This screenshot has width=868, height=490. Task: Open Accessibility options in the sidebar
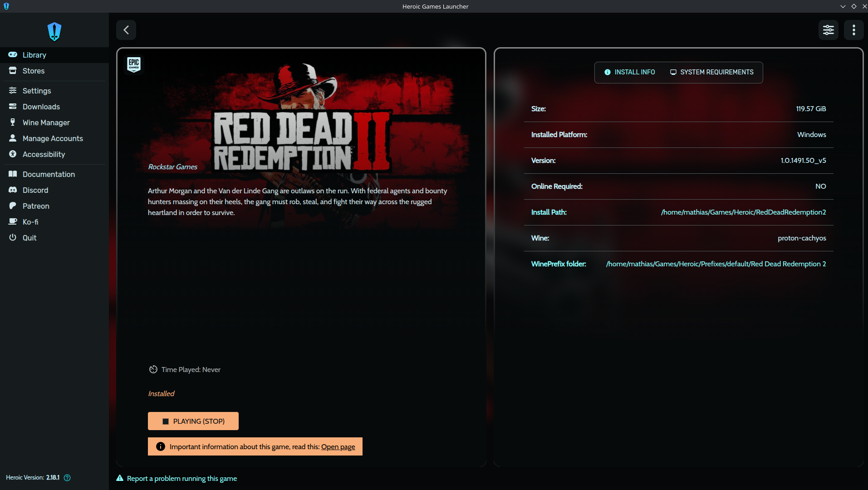pyautogui.click(x=54, y=154)
